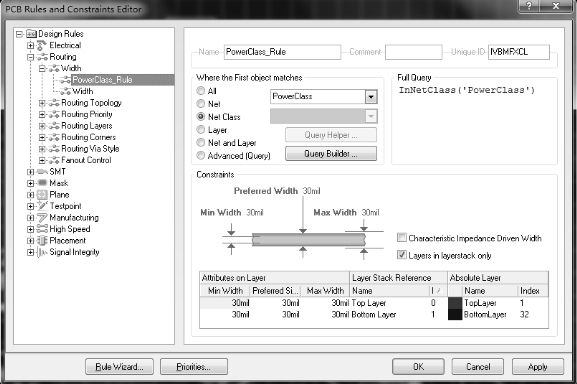Expand the Signal Integrity tree node
Image resolution: width=577 pixels, height=384 pixels.
coord(31,252)
